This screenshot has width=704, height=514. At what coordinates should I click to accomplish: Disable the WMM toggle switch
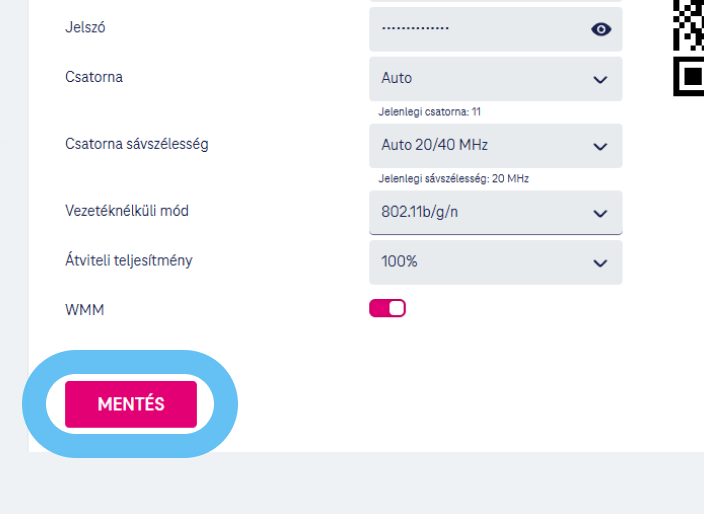pos(387,308)
